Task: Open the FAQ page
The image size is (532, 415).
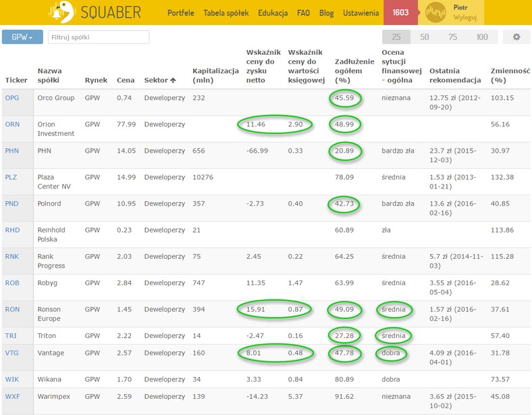Action: (x=303, y=13)
